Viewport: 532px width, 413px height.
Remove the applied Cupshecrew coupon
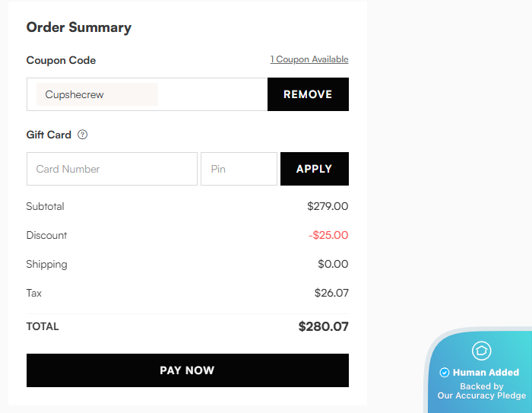point(308,94)
